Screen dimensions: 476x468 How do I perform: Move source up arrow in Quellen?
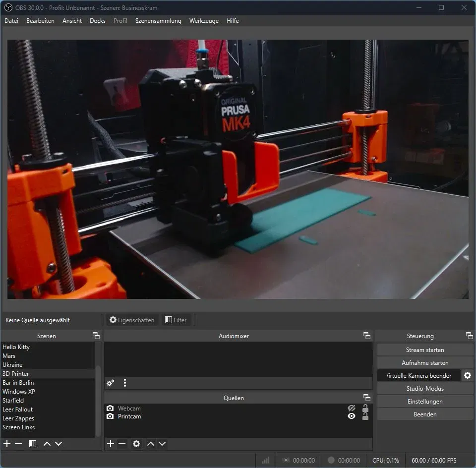point(151,444)
